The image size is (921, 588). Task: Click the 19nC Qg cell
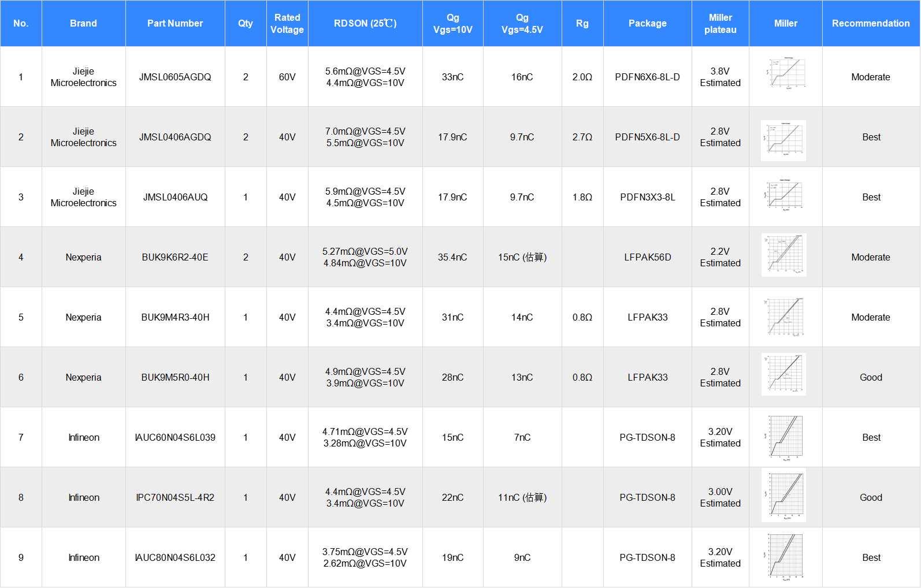click(x=452, y=557)
